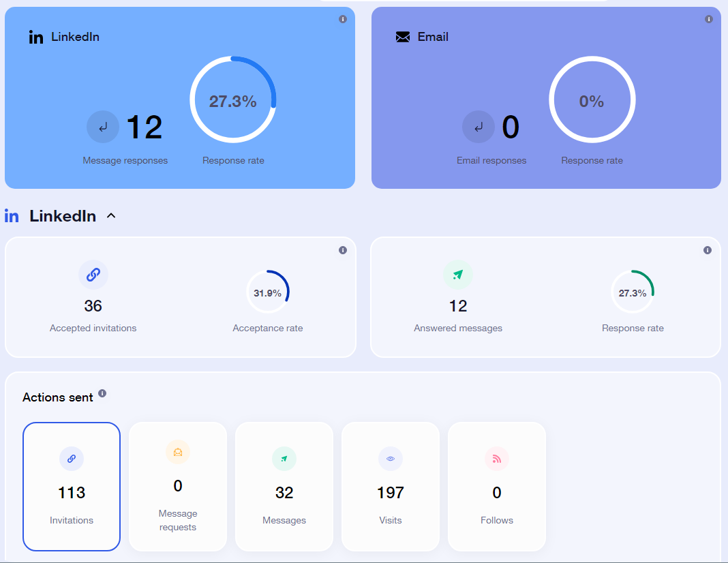The width and height of the screenshot is (728, 563).
Task: Click the Answered messages paper plane icon
Action: point(457,275)
